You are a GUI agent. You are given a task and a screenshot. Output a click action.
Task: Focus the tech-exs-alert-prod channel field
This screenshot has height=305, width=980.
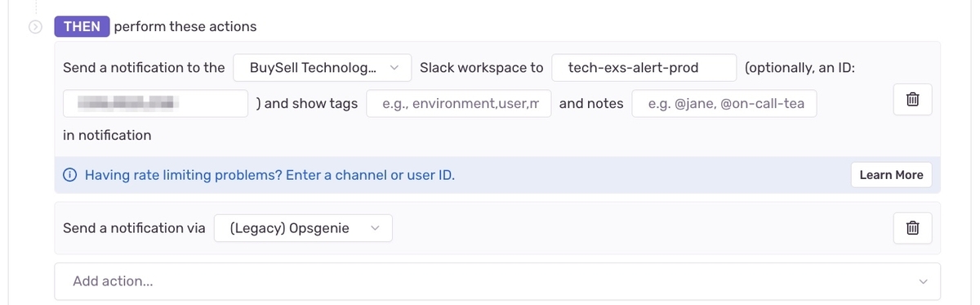click(644, 68)
